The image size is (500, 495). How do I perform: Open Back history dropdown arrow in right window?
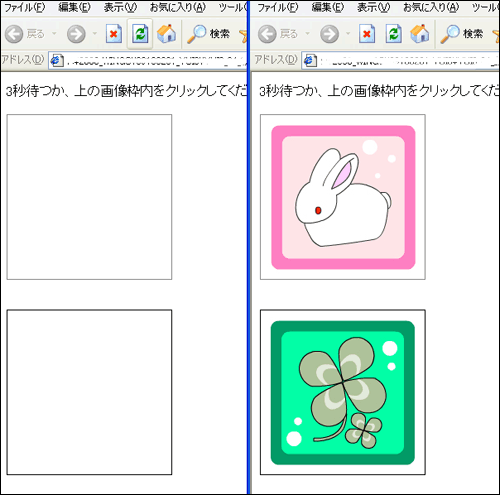pos(307,34)
